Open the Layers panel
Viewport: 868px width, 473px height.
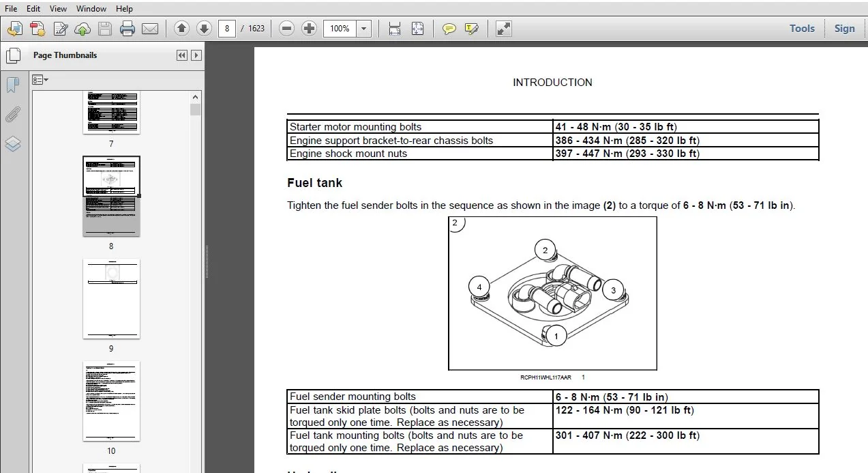(x=13, y=144)
